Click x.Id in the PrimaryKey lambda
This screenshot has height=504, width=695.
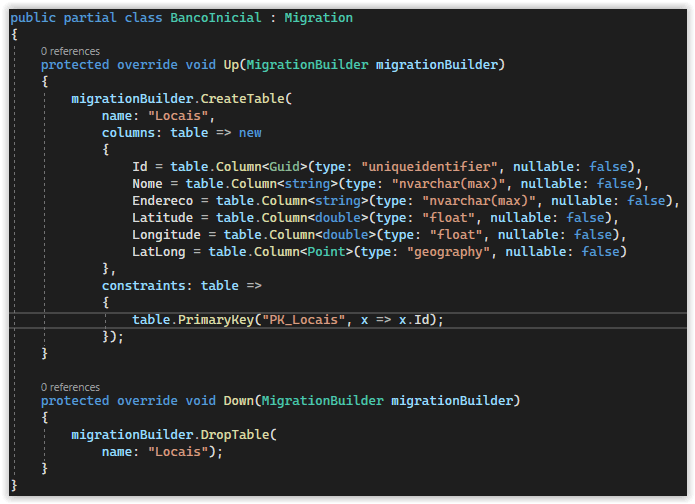pos(414,320)
